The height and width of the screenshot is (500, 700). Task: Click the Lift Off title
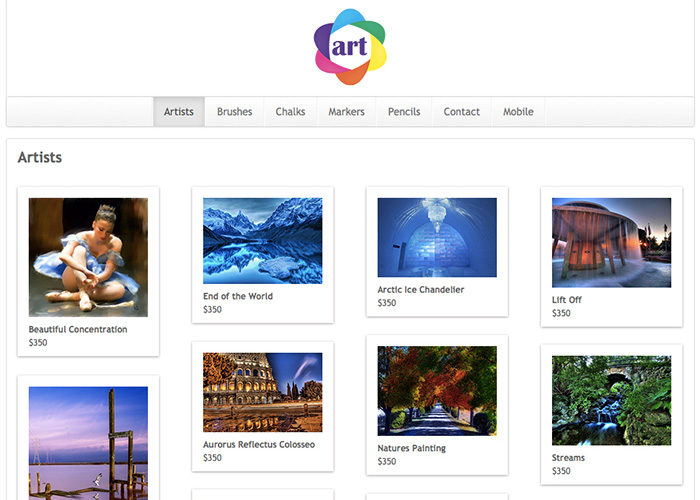point(567,300)
